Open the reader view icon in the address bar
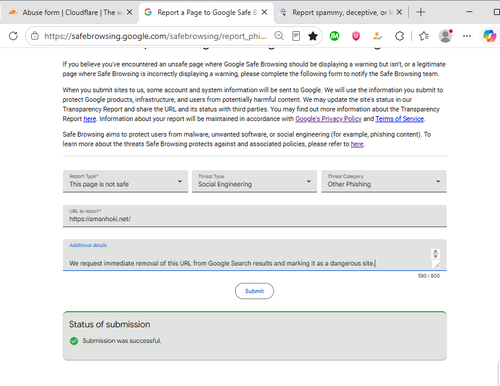 tap(296, 36)
